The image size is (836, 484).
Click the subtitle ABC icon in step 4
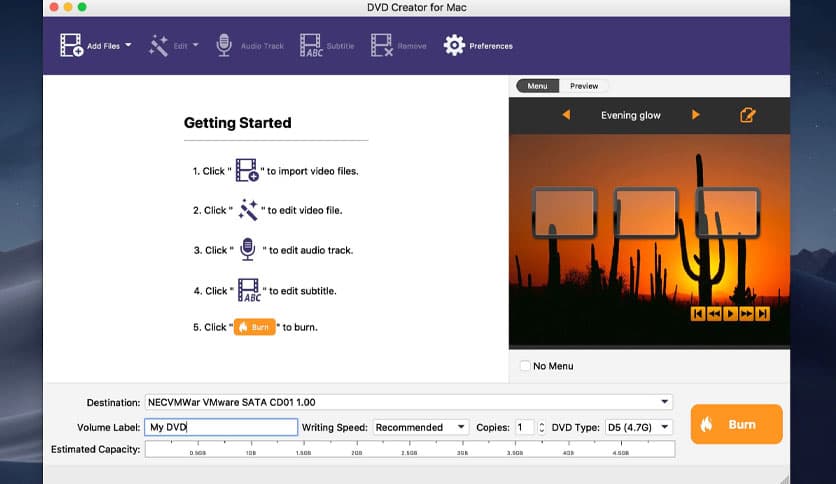point(249,291)
